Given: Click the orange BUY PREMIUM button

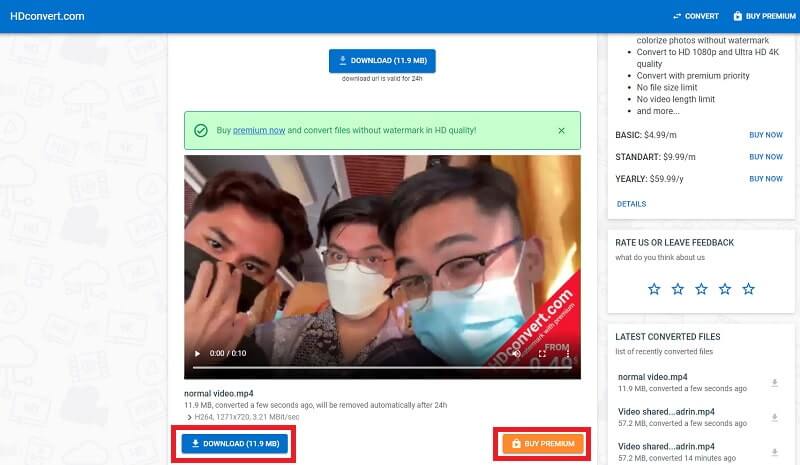Looking at the screenshot, I should click(542, 444).
